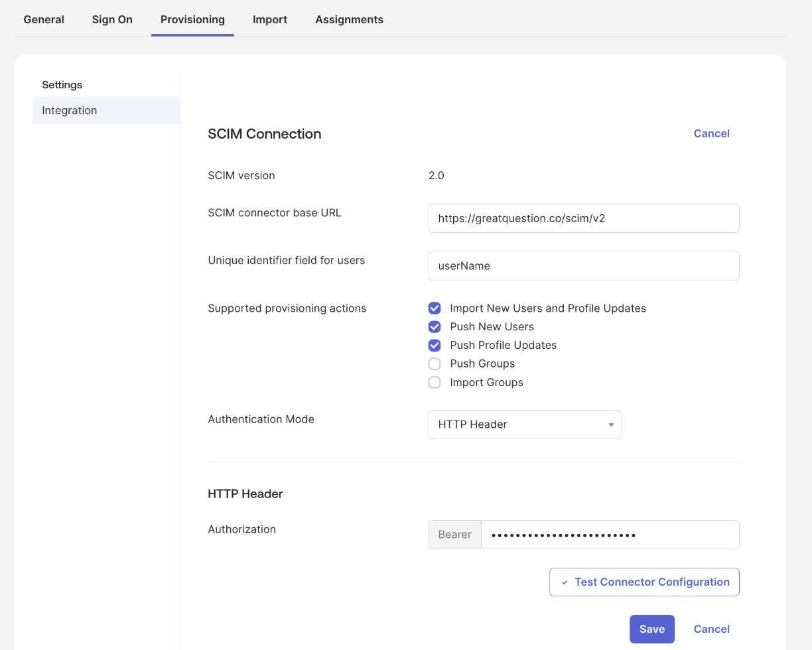Enable the Push Groups checkbox

435,364
